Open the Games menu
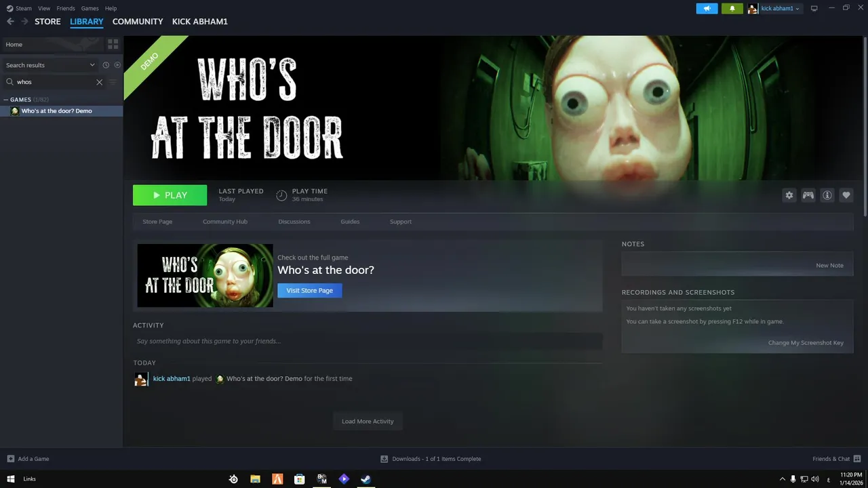Image resolution: width=868 pixels, height=488 pixels. point(90,8)
